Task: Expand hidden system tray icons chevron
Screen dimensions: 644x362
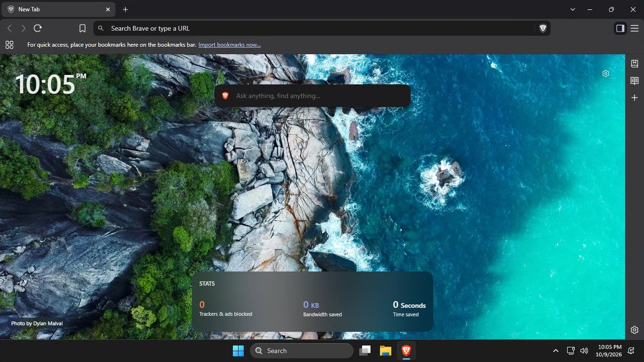Action: (x=556, y=351)
